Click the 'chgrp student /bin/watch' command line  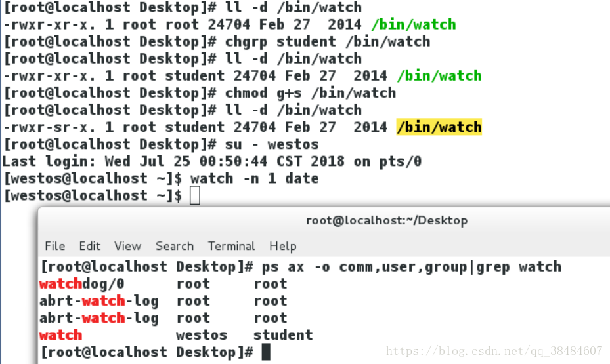pos(217,41)
